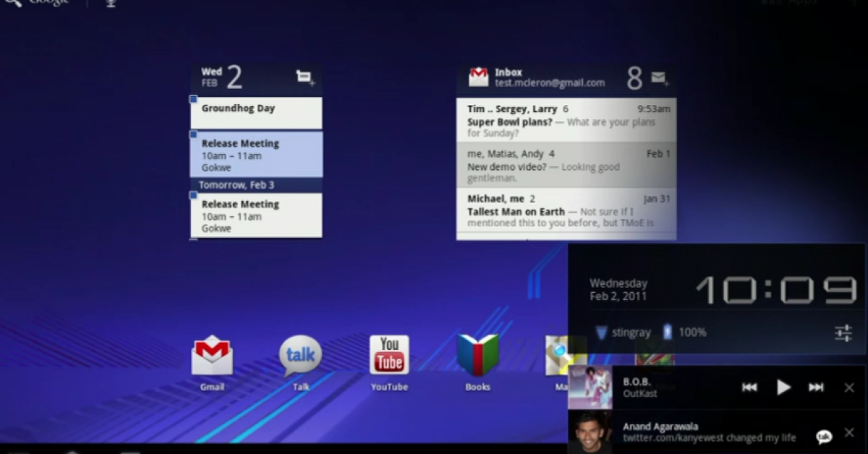Play the B.O.B. track

click(783, 387)
